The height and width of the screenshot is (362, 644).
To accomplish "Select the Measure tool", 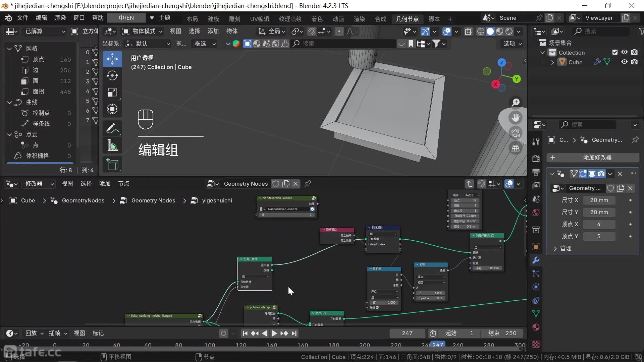I will (x=112, y=145).
